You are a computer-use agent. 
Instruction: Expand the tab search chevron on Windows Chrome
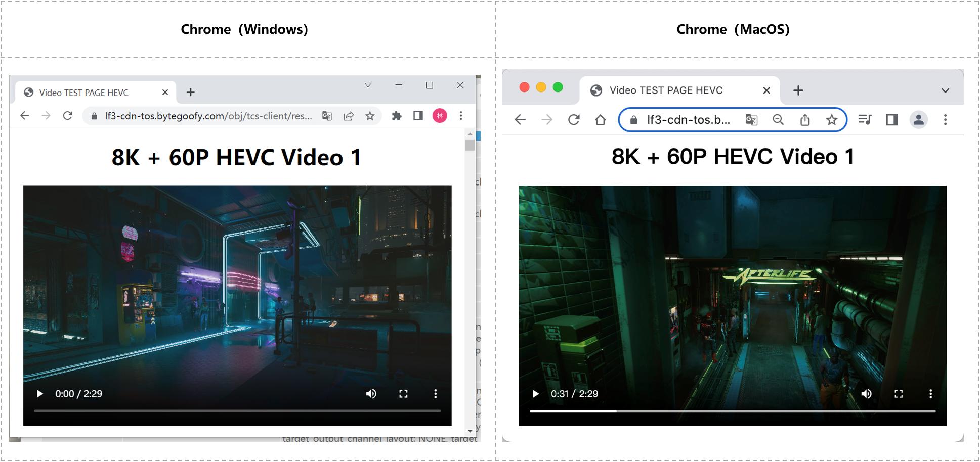(367, 85)
